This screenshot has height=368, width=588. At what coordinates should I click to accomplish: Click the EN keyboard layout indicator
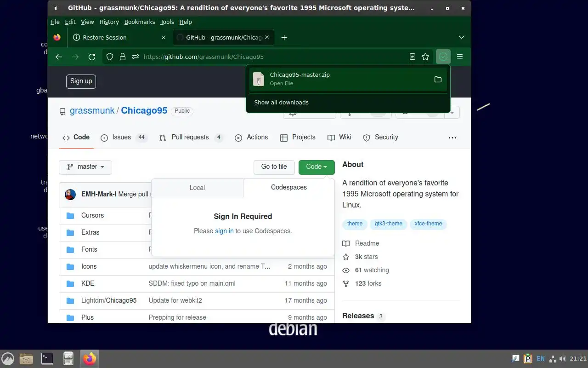[x=541, y=359]
